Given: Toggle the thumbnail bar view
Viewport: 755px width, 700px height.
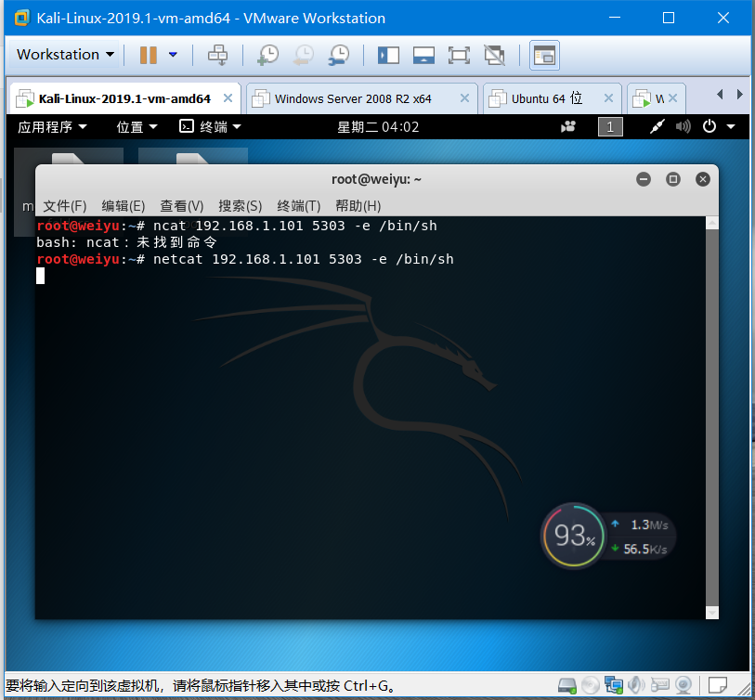Looking at the screenshot, I should click(x=423, y=55).
